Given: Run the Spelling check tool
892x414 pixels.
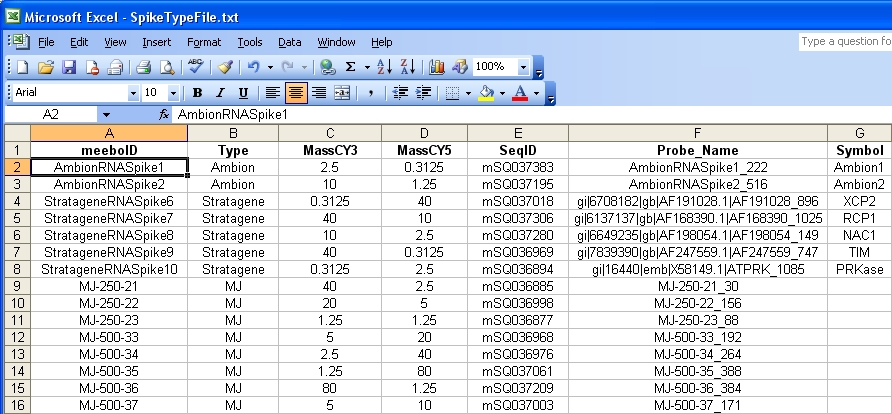Looking at the screenshot, I should [195, 67].
